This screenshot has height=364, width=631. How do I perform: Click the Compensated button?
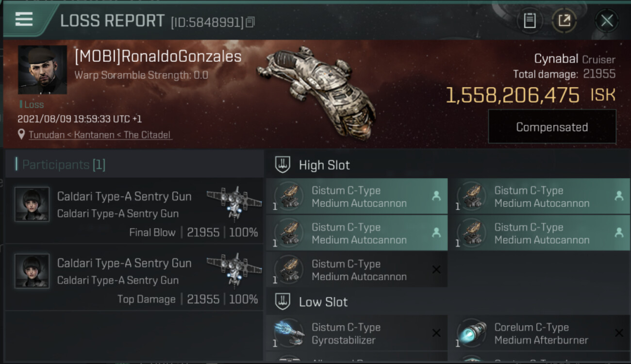(552, 127)
